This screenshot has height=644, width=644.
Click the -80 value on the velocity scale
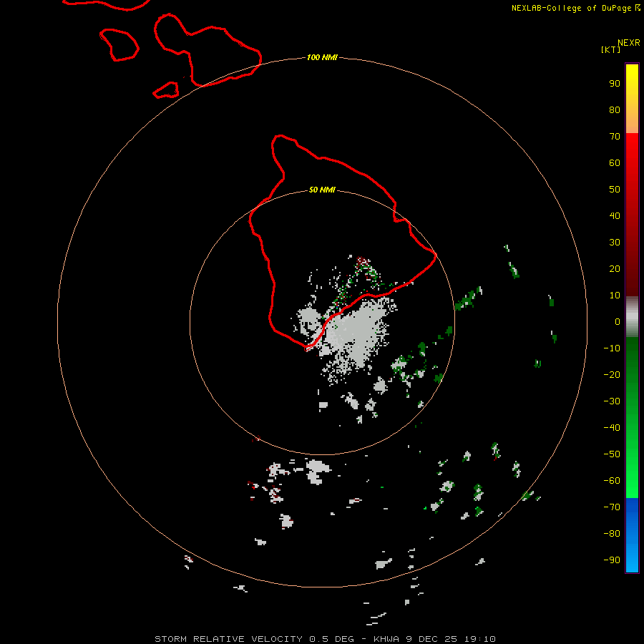(612, 534)
